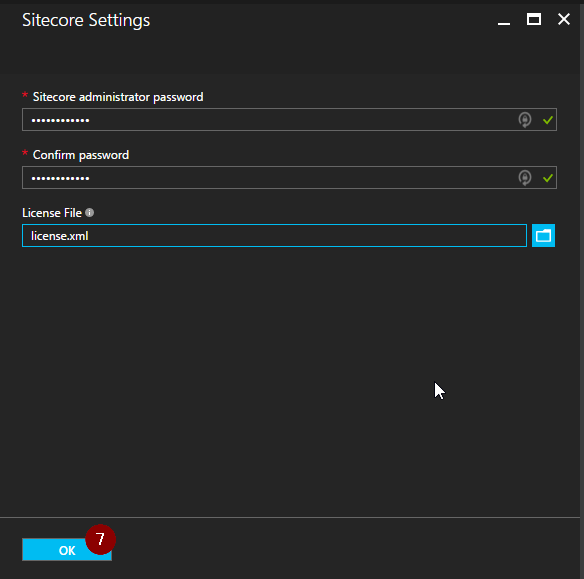Image resolution: width=584 pixels, height=579 pixels.
Task: Click password manager icon in administrator password field
Action: point(525,120)
